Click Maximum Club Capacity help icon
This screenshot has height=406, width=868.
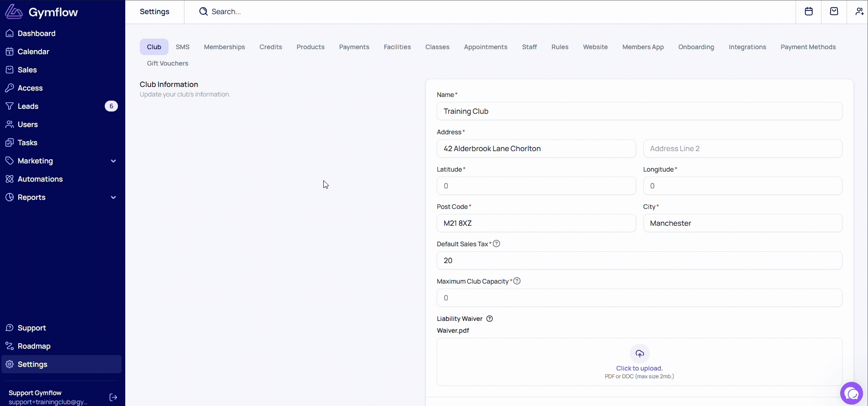(x=517, y=281)
